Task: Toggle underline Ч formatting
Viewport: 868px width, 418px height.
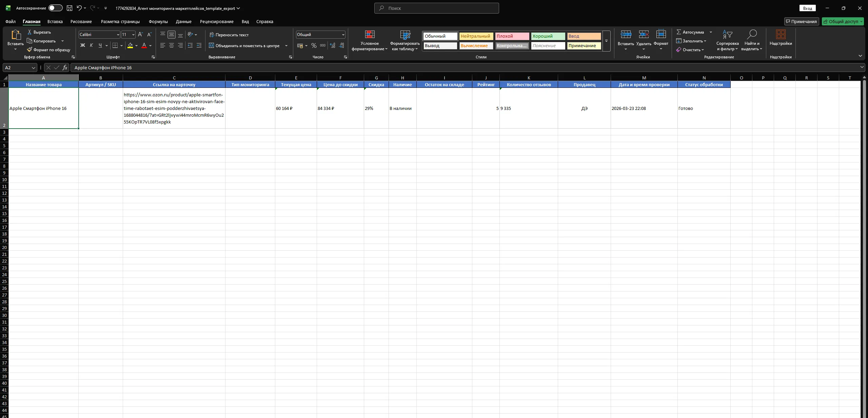Action: [x=100, y=45]
